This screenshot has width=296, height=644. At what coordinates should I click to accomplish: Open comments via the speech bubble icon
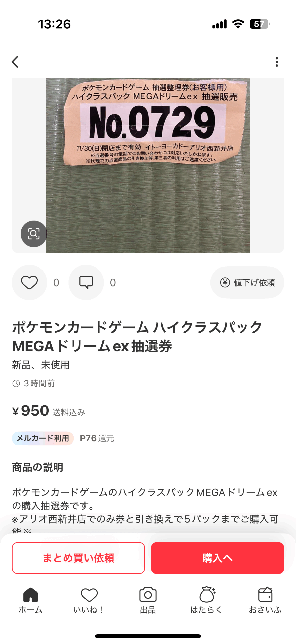86,282
